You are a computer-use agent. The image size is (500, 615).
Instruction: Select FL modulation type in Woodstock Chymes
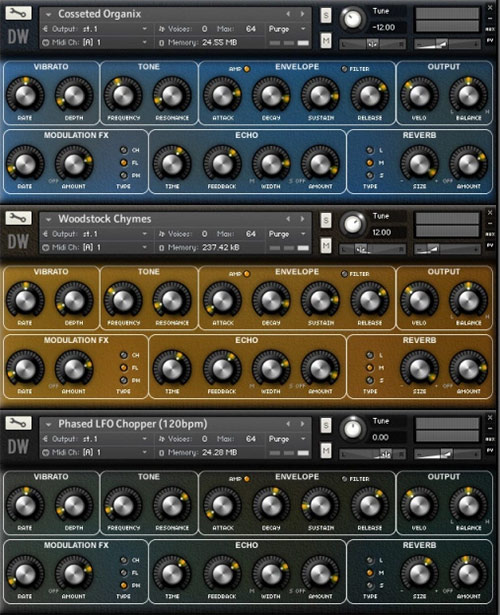tap(124, 368)
